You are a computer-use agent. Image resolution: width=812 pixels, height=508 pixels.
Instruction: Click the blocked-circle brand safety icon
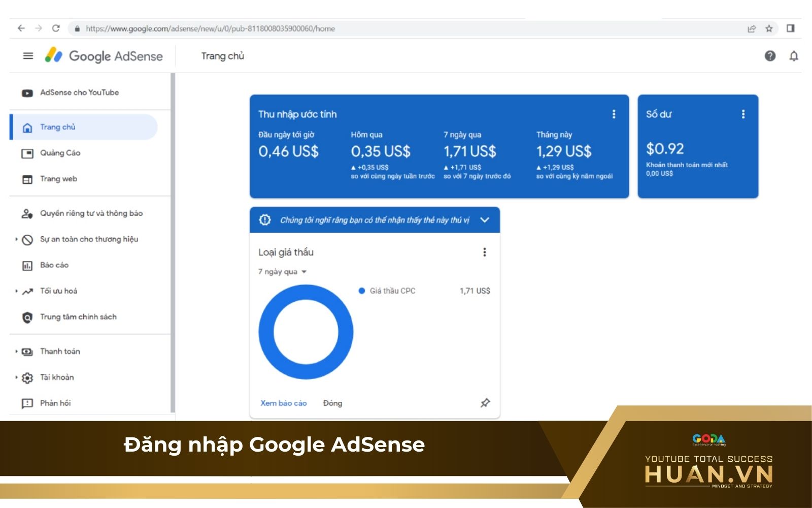(27, 240)
